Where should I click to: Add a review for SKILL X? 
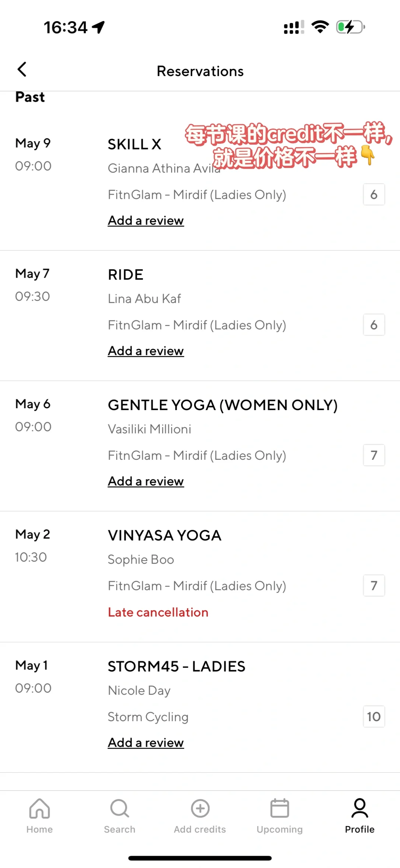click(x=146, y=221)
